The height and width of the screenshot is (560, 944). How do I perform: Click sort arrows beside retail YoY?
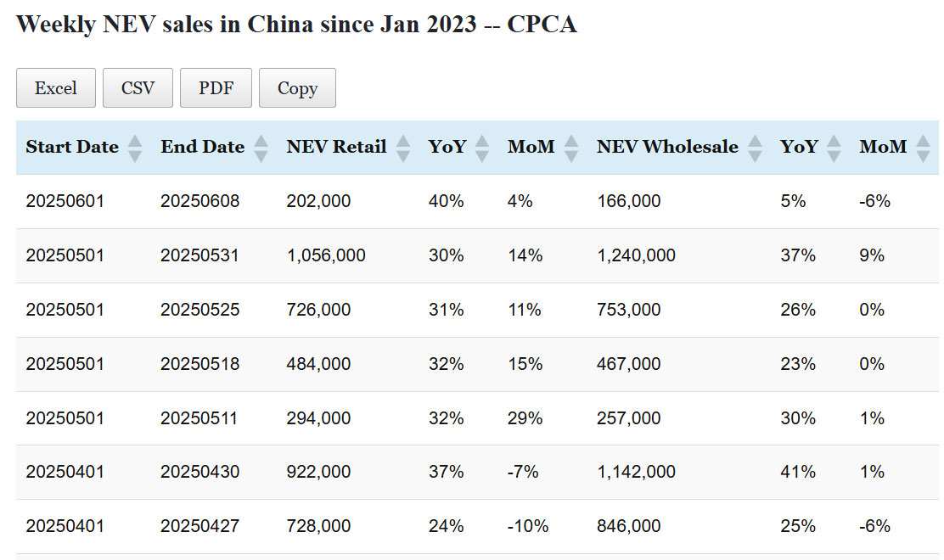[482, 148]
